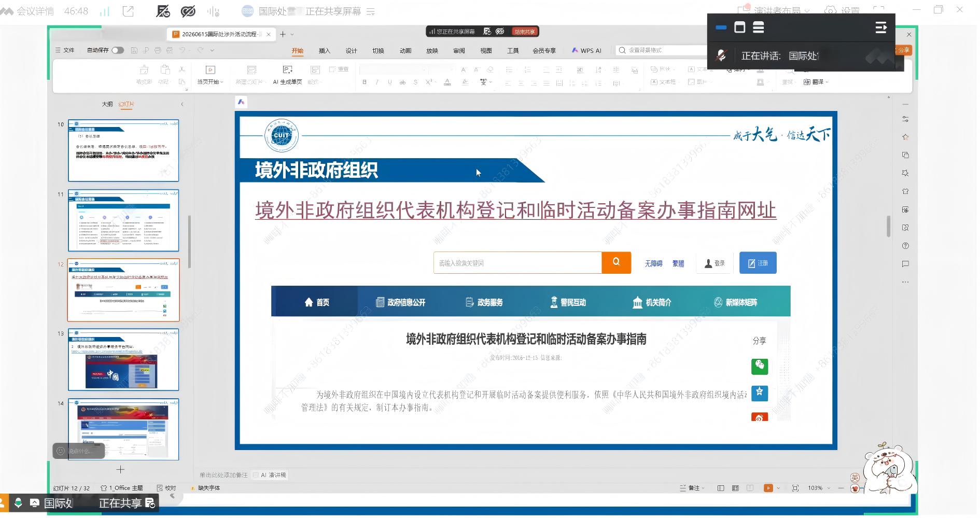Screen dimensions: 980x518
Task: Apply italic formatting in the ribbon
Action: (377, 82)
